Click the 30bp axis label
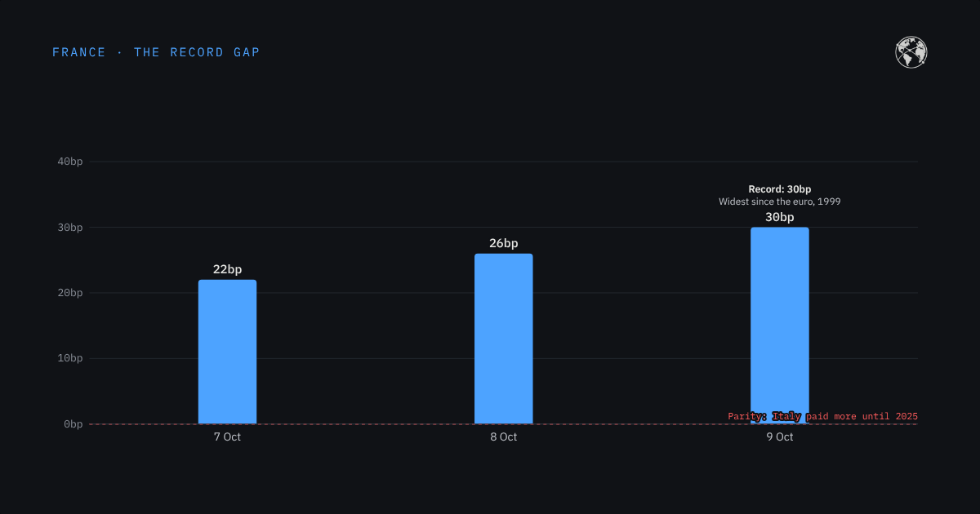 coord(70,228)
